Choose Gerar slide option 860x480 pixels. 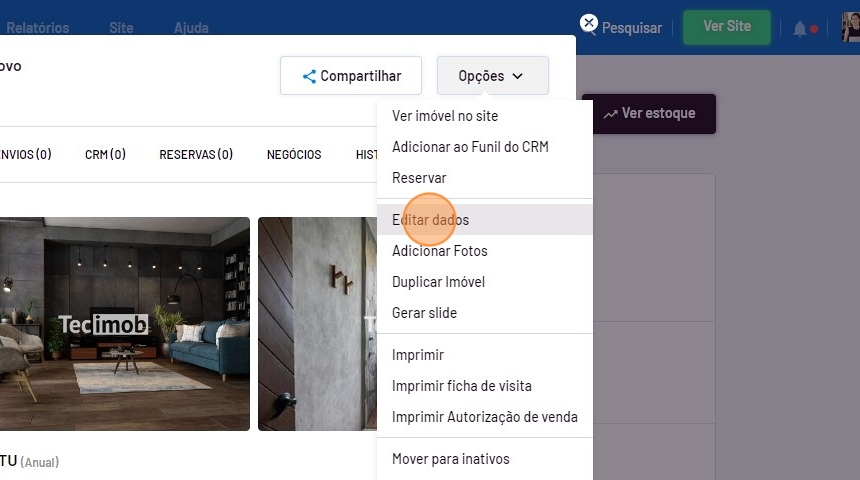(424, 313)
